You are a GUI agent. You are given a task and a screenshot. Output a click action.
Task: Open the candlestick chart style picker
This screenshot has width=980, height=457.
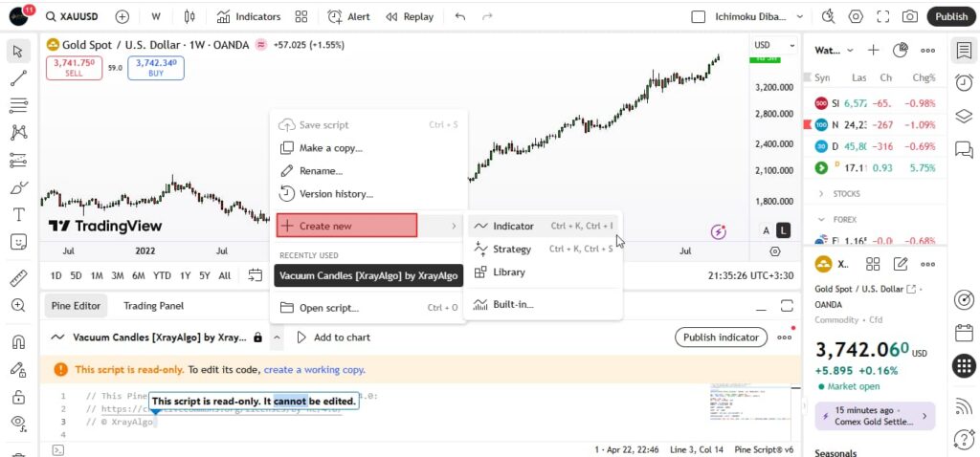[x=189, y=16]
